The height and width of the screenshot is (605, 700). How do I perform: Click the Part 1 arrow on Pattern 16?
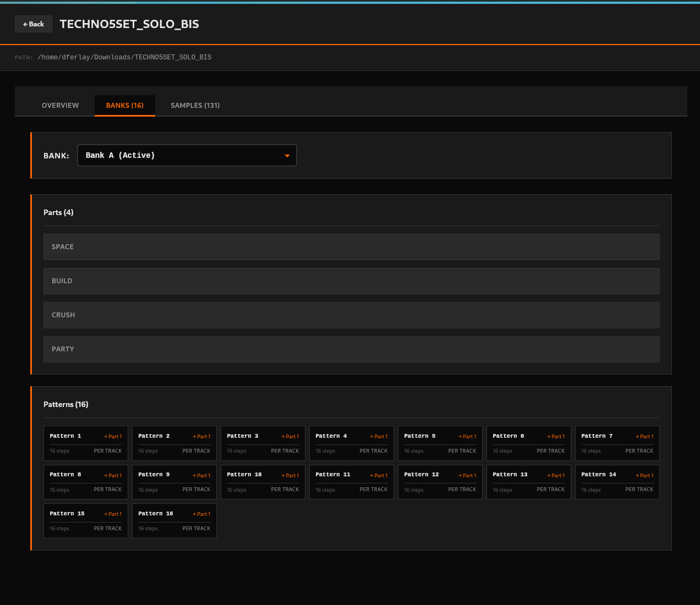pyautogui.click(x=201, y=514)
